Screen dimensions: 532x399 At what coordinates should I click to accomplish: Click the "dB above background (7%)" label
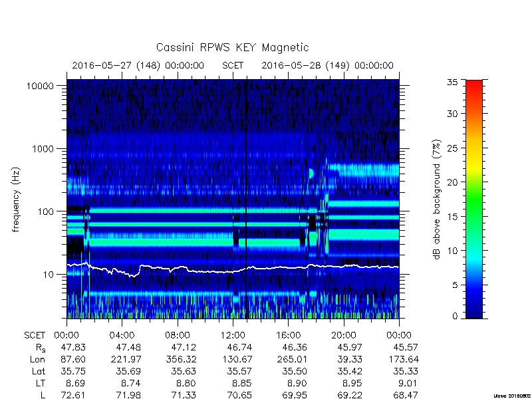[x=437, y=199]
